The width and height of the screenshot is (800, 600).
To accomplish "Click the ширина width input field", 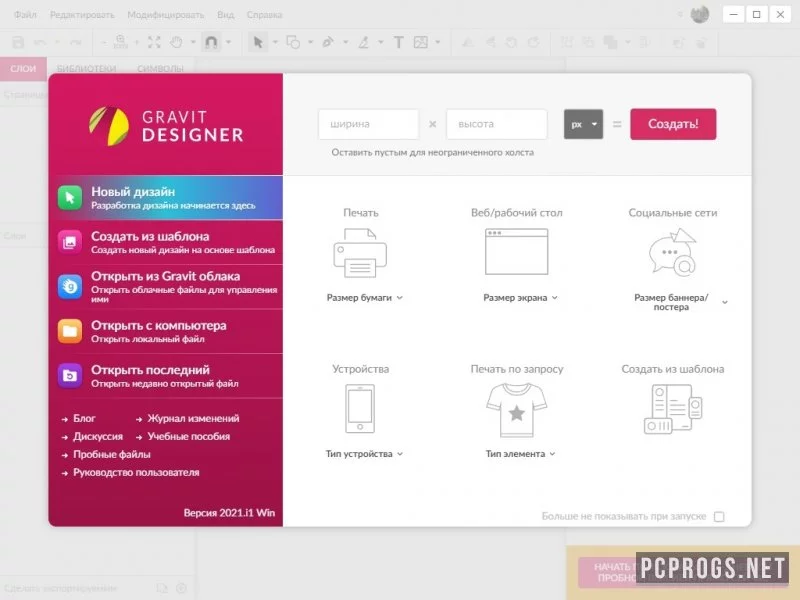I will pos(368,124).
